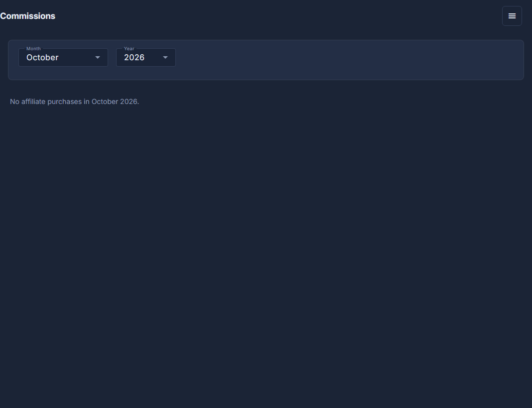Viewport: 532px width, 408px height.
Task: Open the Month dropdown showing October
Action: coord(63,58)
